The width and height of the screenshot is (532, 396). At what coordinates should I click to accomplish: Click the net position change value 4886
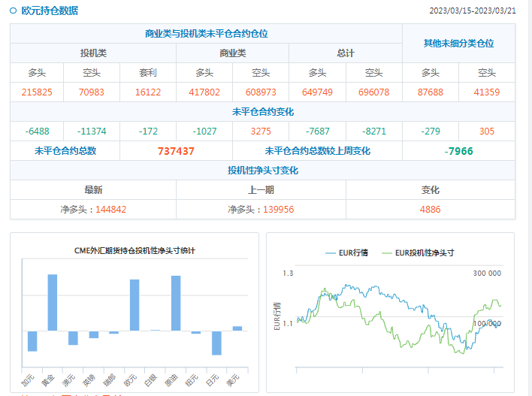pyautogui.click(x=430, y=210)
